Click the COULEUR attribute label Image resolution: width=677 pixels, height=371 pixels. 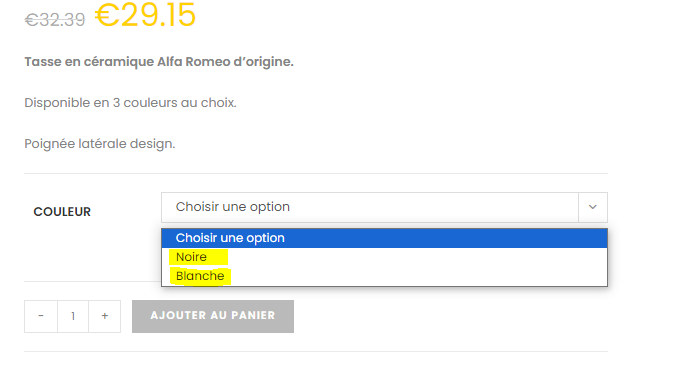click(62, 212)
